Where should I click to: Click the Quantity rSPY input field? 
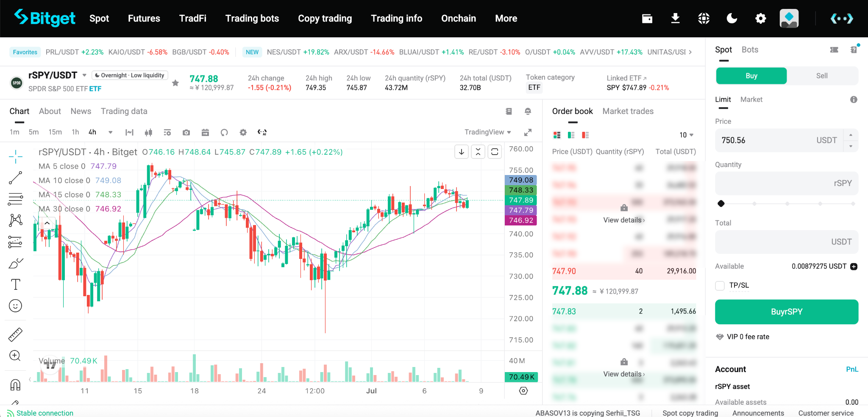(x=787, y=183)
